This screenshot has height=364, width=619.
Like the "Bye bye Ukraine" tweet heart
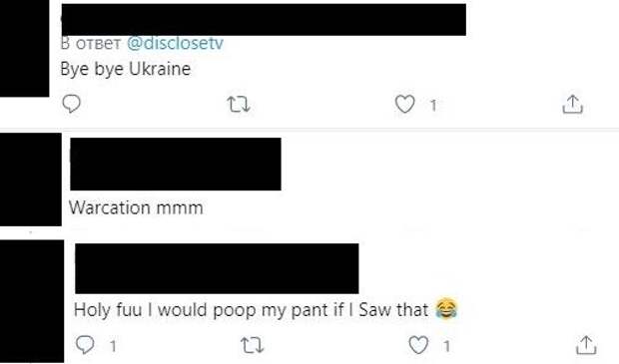click(405, 105)
